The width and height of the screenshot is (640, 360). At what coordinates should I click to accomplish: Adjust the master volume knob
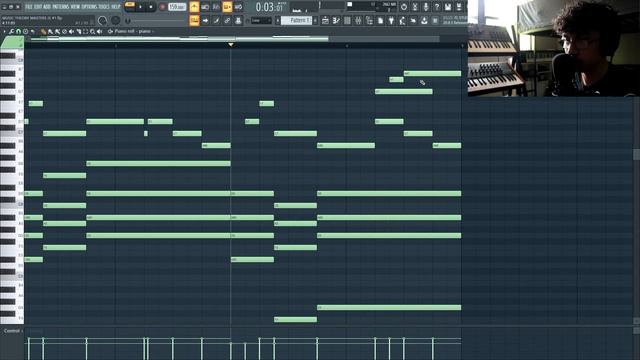coord(102,20)
